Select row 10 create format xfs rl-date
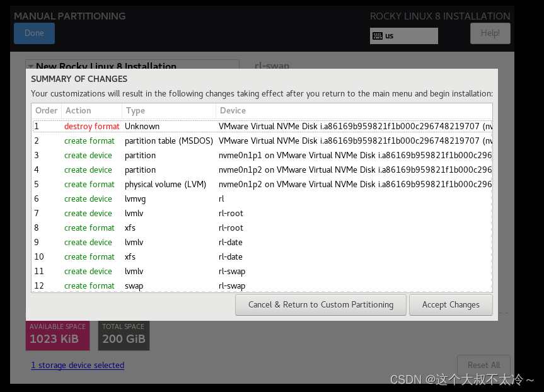 (x=262, y=257)
